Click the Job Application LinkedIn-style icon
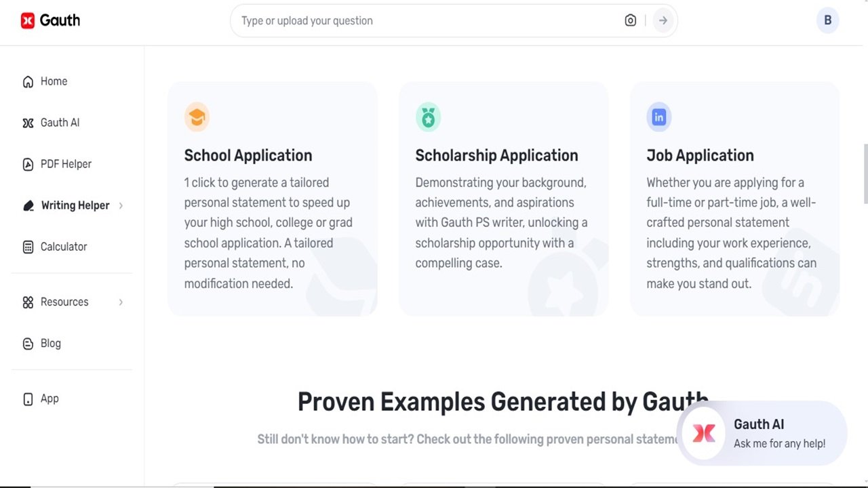 (658, 117)
